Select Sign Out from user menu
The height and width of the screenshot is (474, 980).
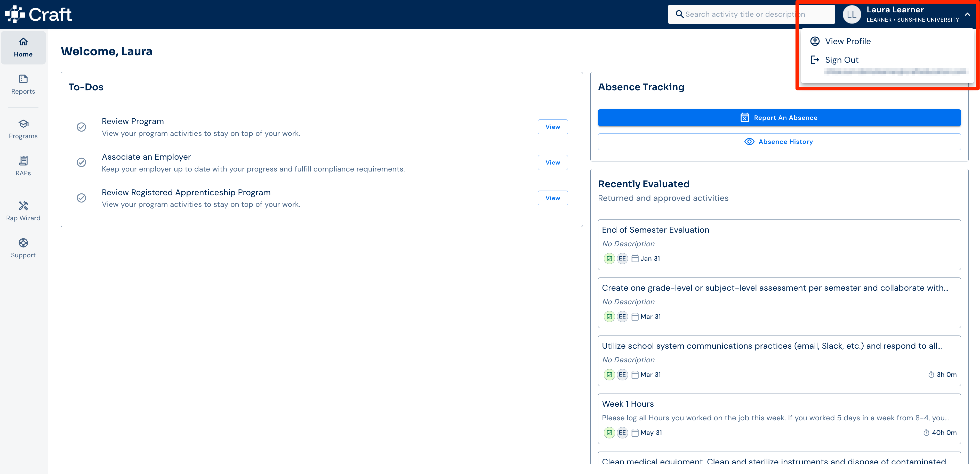pyautogui.click(x=887, y=60)
